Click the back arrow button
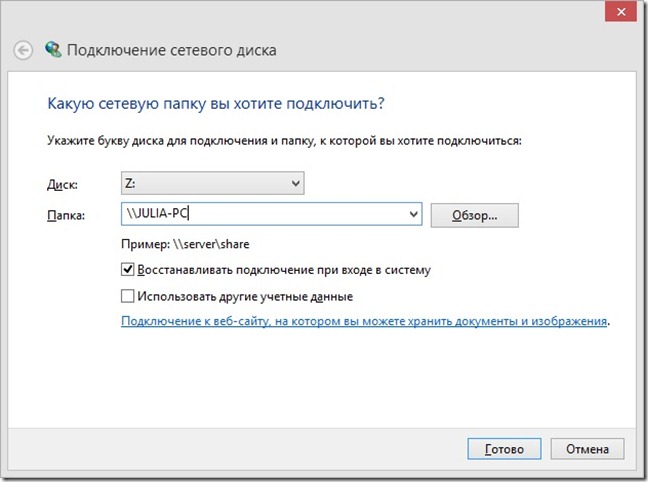This screenshot has width=648, height=482. point(24,50)
